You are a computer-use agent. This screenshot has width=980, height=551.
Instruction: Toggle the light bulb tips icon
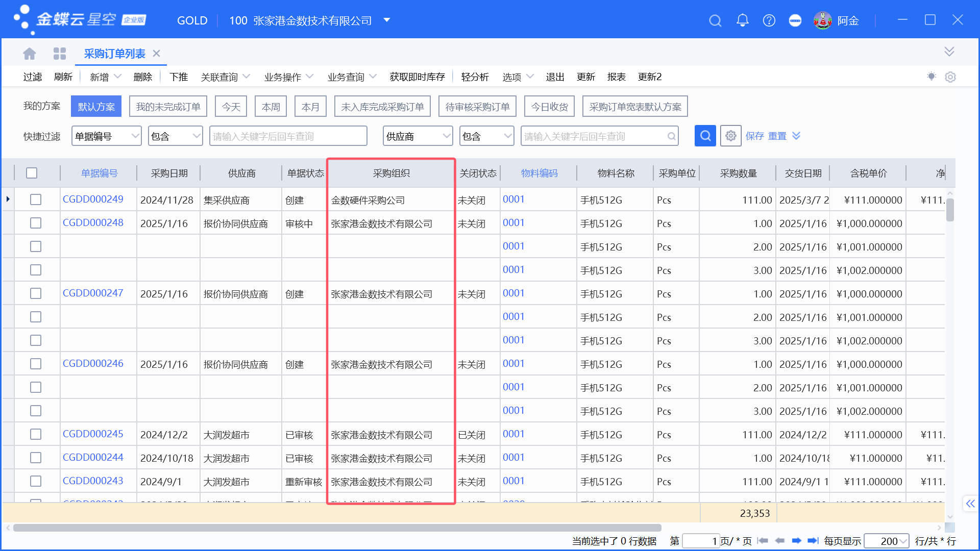coord(932,77)
